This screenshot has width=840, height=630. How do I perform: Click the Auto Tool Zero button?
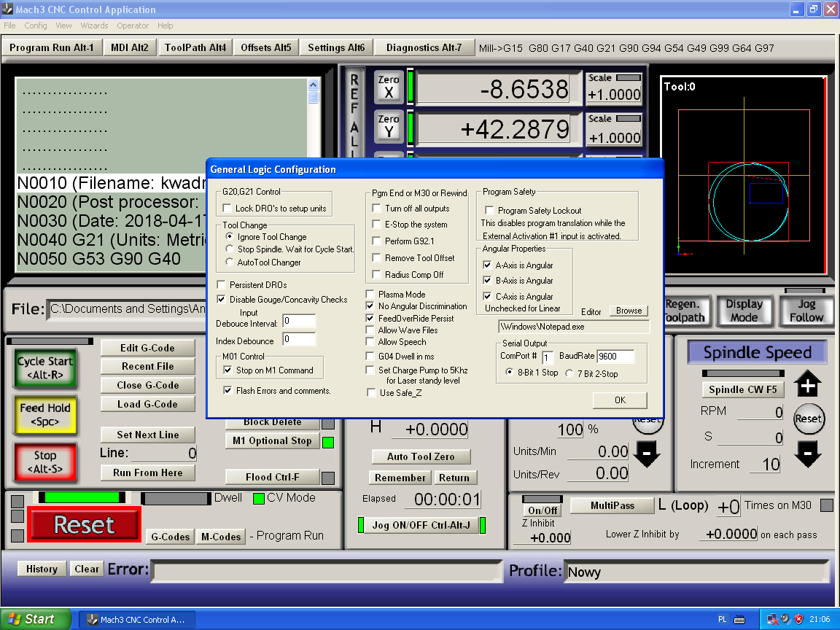pyautogui.click(x=421, y=456)
